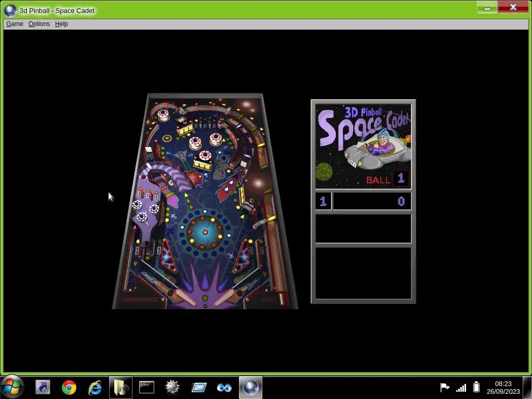Open the Minesweeper mine taskbar icon
532x399 pixels.
(172, 387)
